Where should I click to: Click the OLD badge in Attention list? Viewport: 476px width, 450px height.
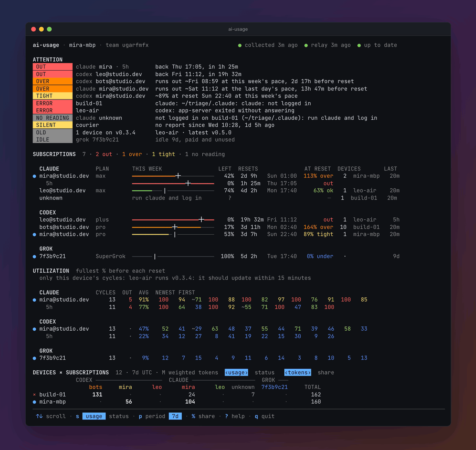coord(53,132)
